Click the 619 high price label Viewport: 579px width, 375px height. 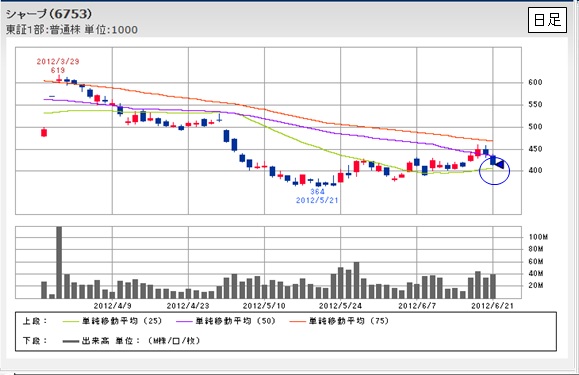click(x=58, y=70)
